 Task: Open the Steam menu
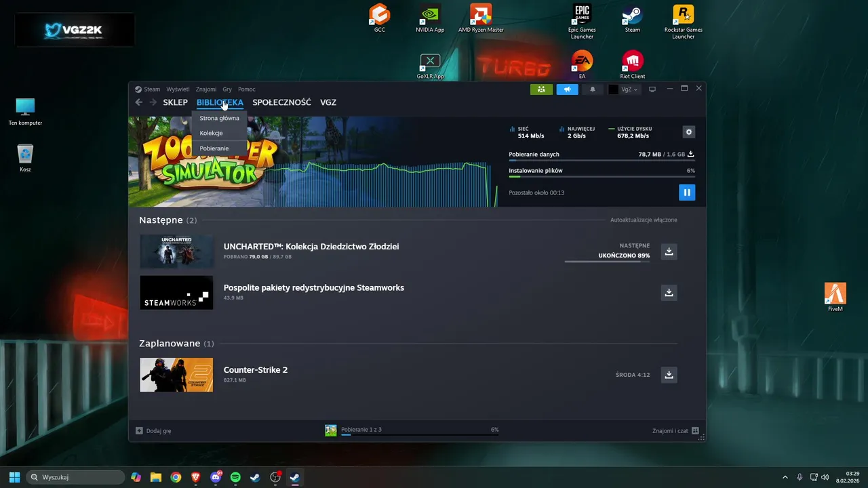coord(151,89)
